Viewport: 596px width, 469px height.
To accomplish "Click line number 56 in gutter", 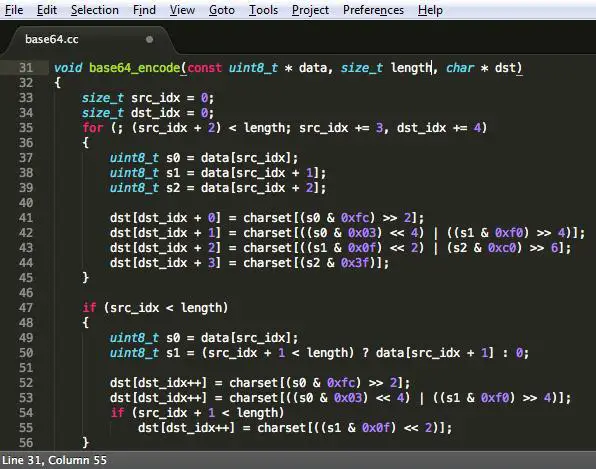I will [26, 442].
